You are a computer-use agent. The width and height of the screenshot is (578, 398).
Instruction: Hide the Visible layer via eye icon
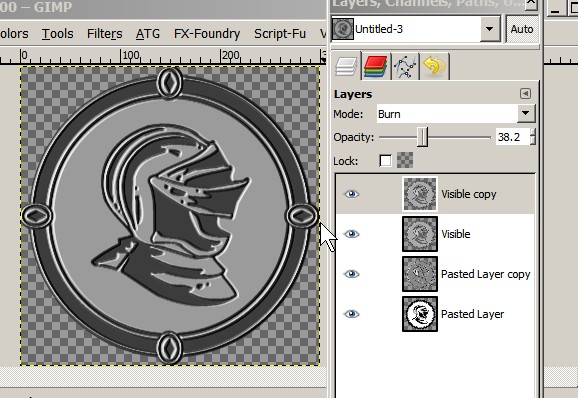(x=351, y=234)
